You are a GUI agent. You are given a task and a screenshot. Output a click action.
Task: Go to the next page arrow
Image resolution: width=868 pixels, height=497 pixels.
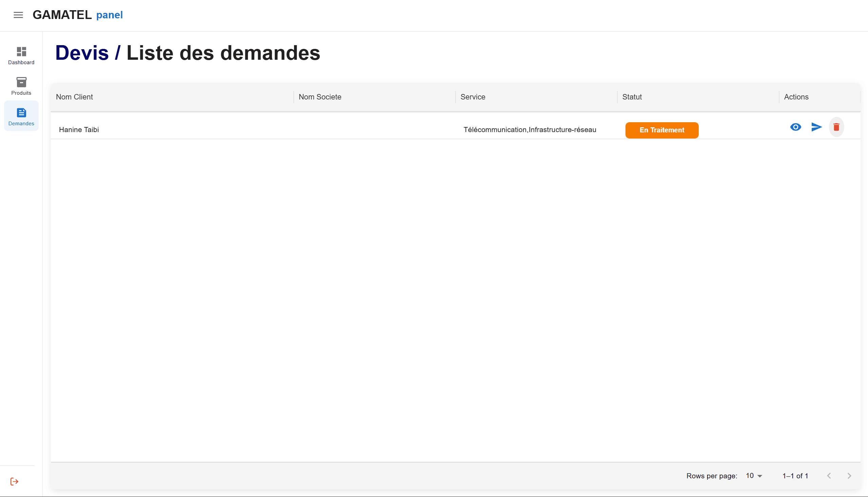(x=849, y=476)
